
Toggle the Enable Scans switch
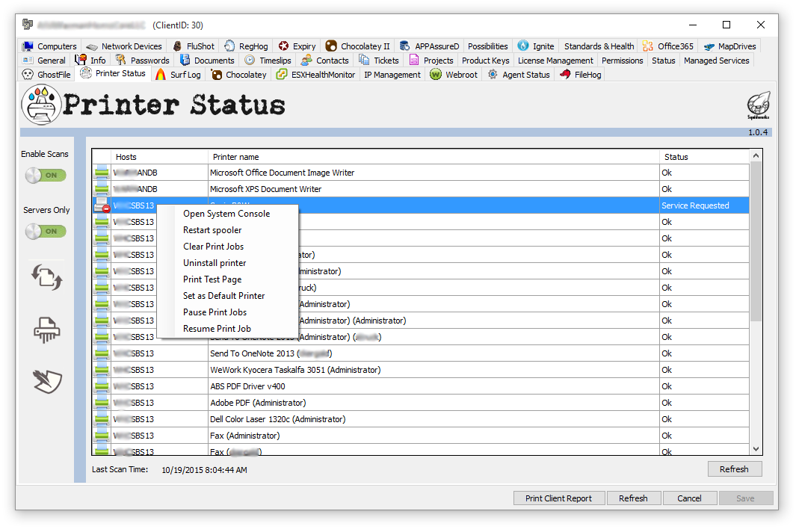[x=45, y=175]
